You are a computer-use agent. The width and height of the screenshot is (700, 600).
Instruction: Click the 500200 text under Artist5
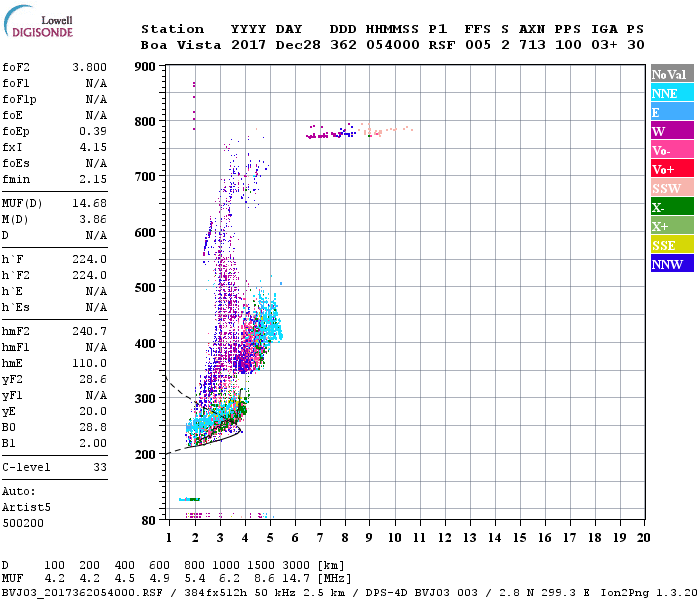coord(23,523)
